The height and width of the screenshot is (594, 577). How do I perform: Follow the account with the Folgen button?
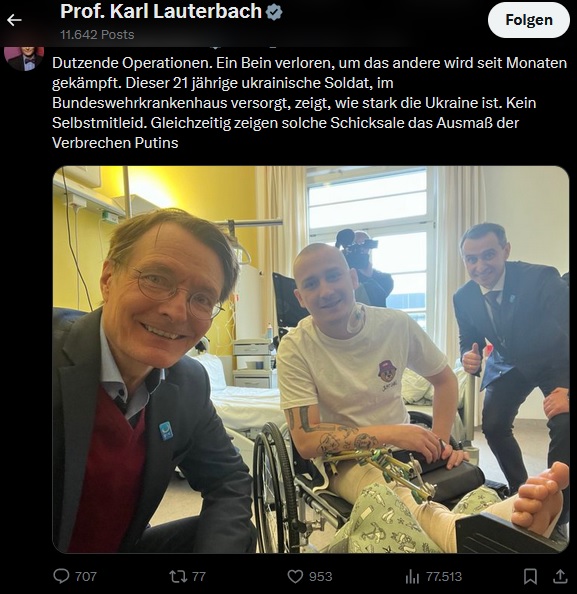tap(529, 20)
